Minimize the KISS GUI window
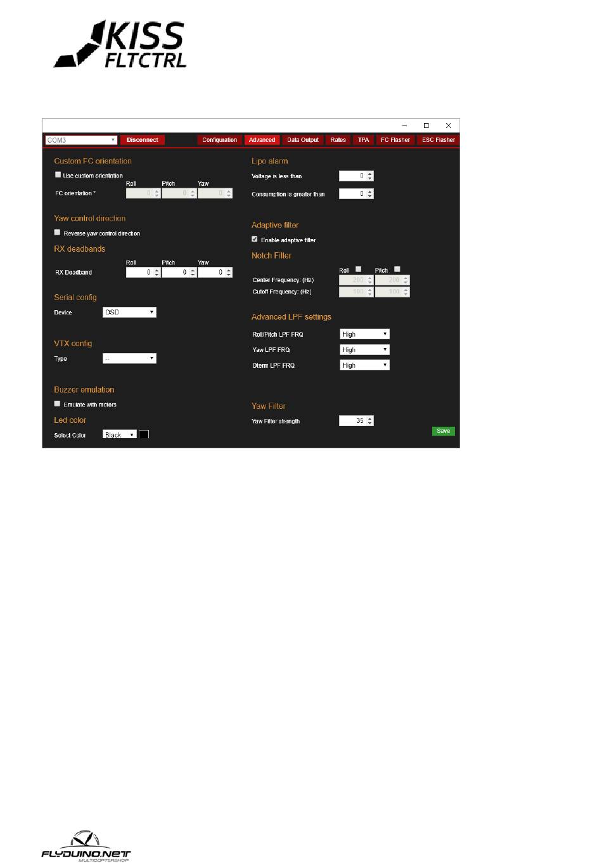The height and width of the screenshot is (868, 602). [x=404, y=126]
